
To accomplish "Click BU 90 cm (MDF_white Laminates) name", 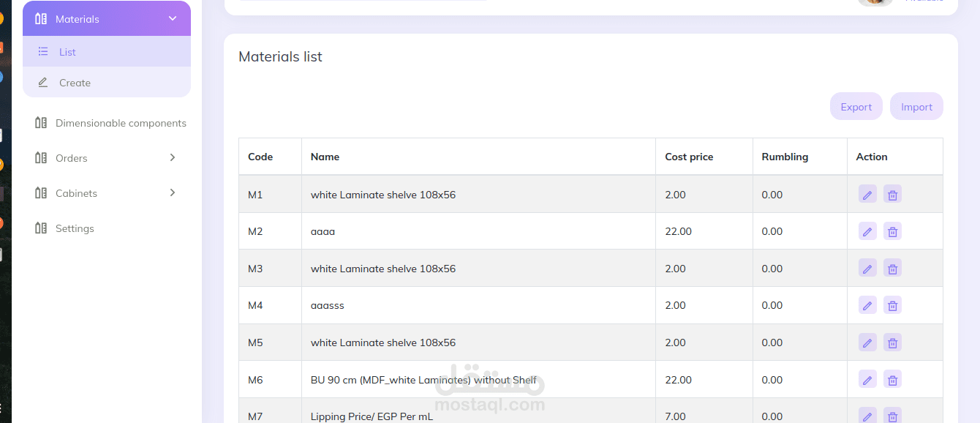I will (x=423, y=380).
